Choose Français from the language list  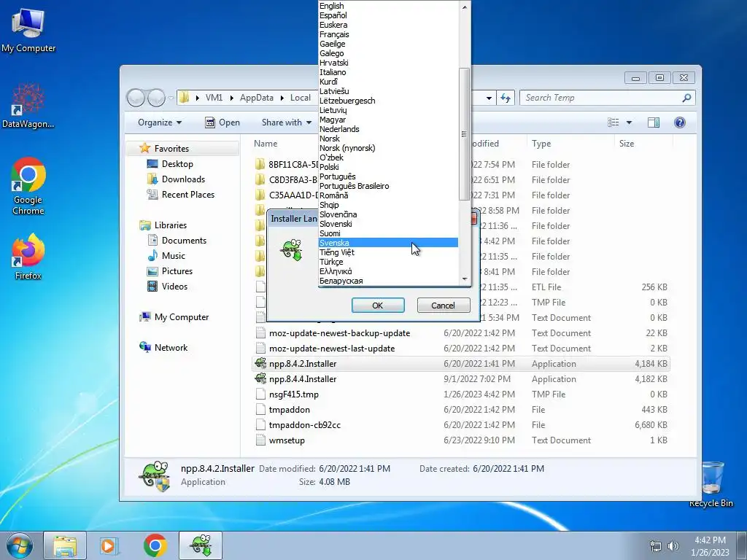388,34
